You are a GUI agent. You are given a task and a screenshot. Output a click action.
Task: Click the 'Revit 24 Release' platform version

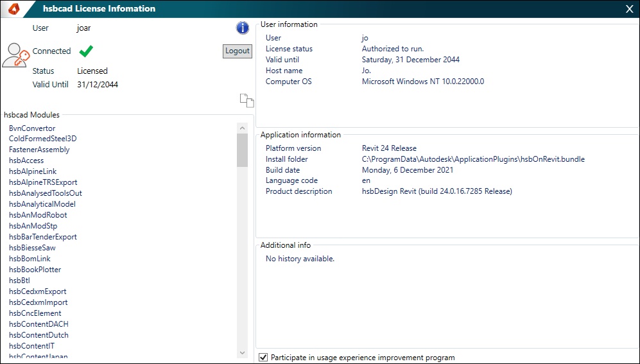(389, 148)
